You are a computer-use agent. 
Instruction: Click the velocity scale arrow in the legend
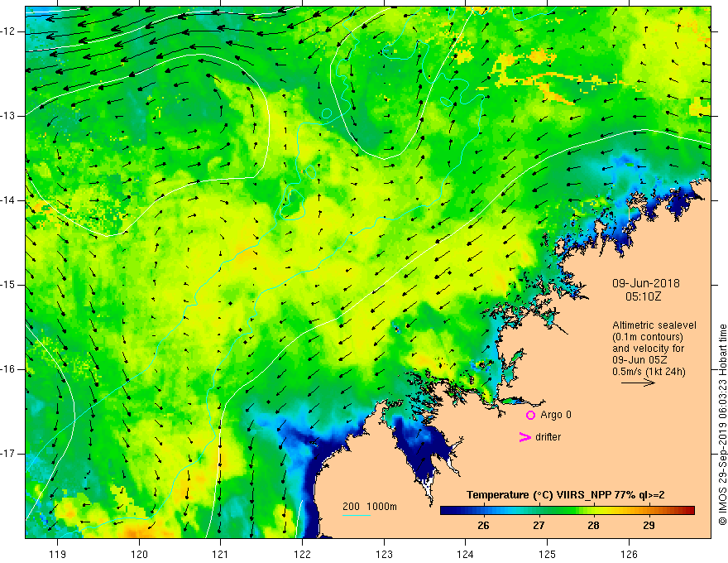(638, 383)
